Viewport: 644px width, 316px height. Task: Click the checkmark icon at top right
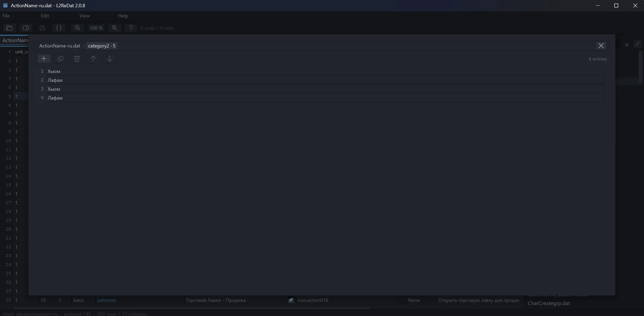pos(638,44)
